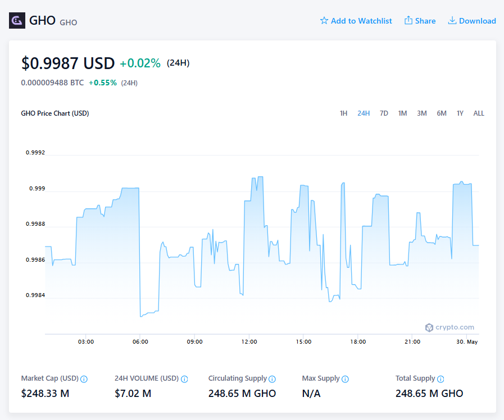This screenshot has width=504, height=420.
Task: Click the Download link
Action: pyautogui.click(x=472, y=21)
